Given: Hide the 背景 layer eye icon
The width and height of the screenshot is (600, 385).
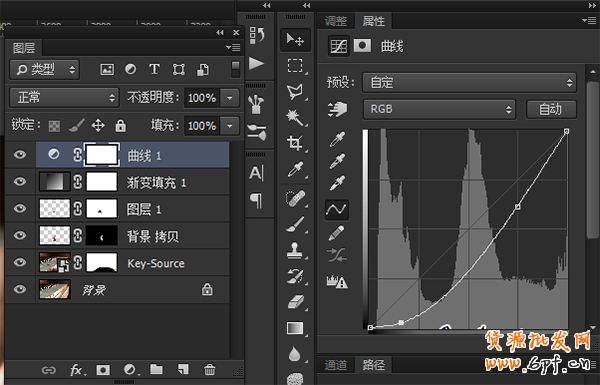Looking at the screenshot, I should tap(20, 289).
